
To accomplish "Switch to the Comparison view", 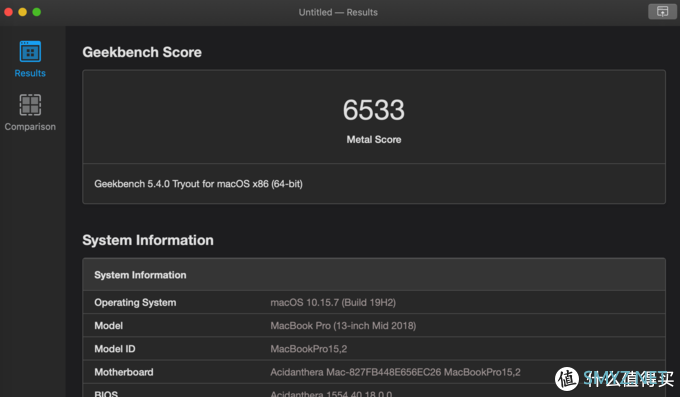I will pyautogui.click(x=30, y=112).
